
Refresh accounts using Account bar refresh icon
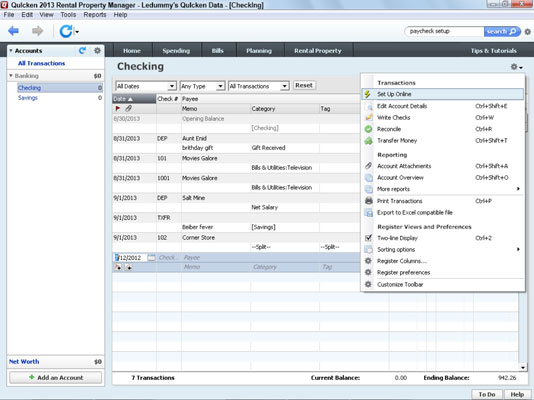click(82, 50)
